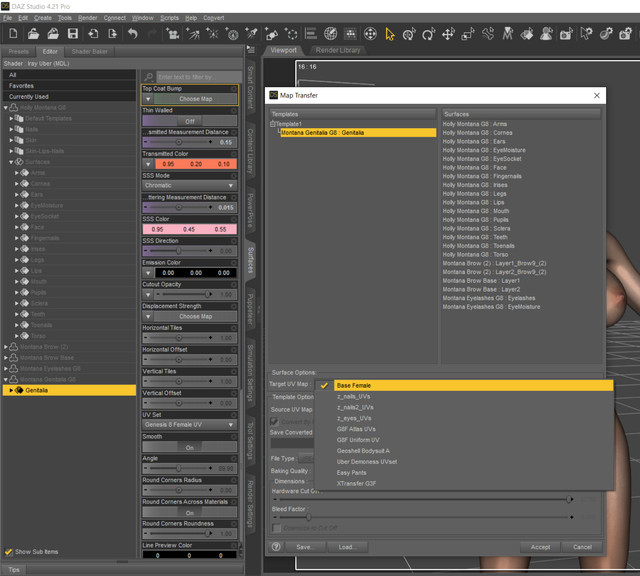
Task: Click the Export icon in the toolbar
Action: coord(112,34)
